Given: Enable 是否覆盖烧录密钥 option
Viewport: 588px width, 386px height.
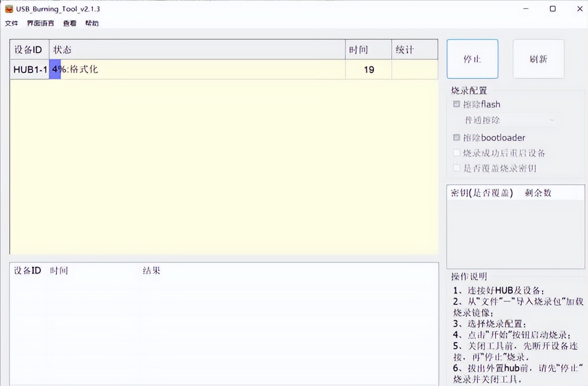Looking at the screenshot, I should tap(456, 168).
